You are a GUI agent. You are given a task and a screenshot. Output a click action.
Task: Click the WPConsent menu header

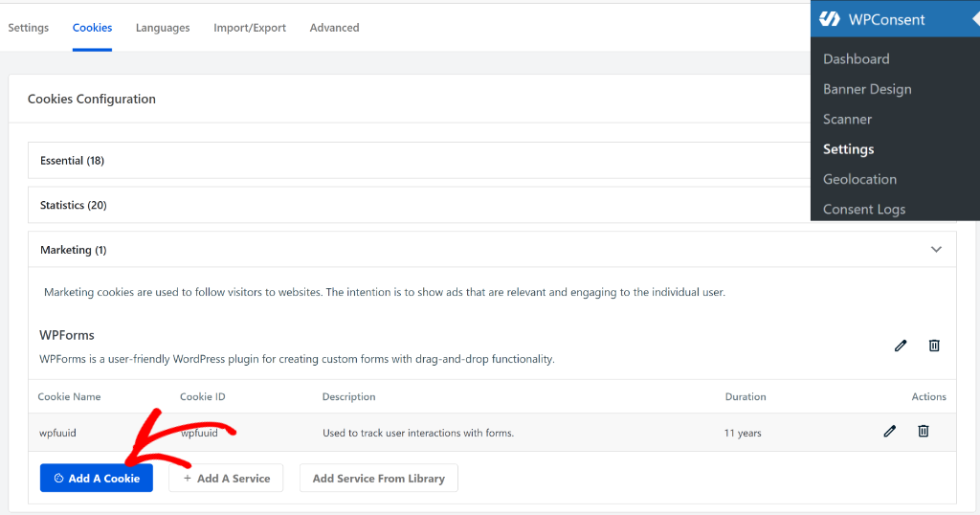click(895, 19)
